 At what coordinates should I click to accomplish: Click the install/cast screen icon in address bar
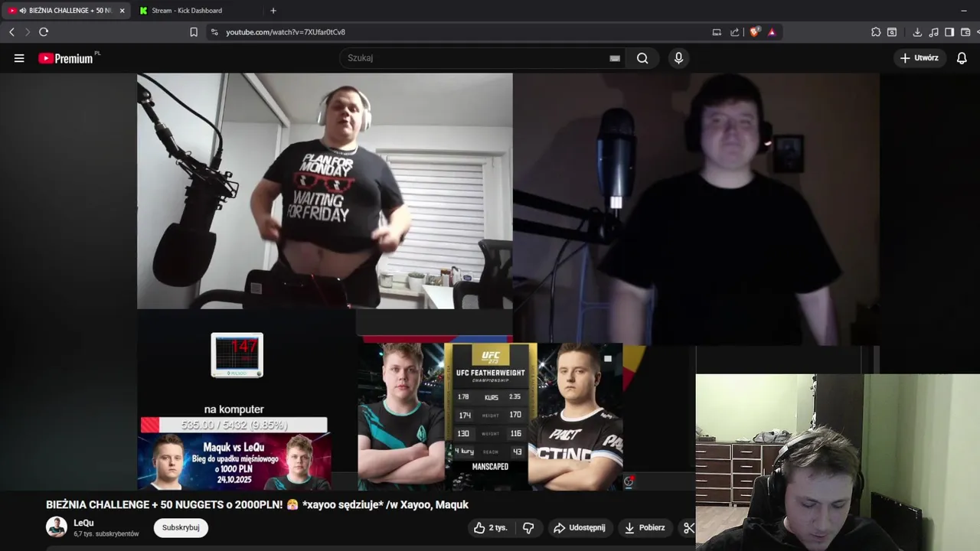pyautogui.click(x=717, y=32)
